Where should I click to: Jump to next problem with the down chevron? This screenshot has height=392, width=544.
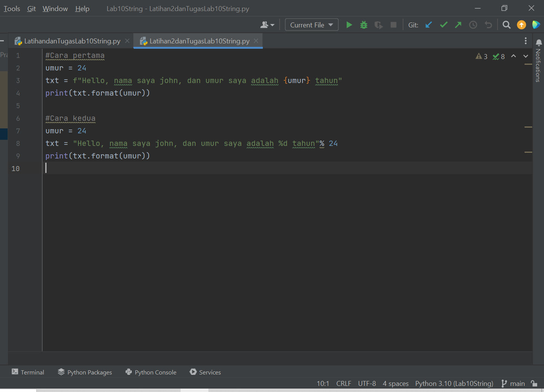click(x=526, y=56)
